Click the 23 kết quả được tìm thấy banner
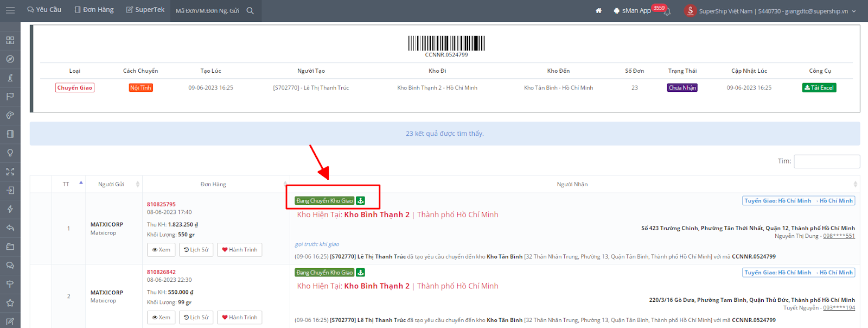The image size is (868, 328). click(x=445, y=134)
